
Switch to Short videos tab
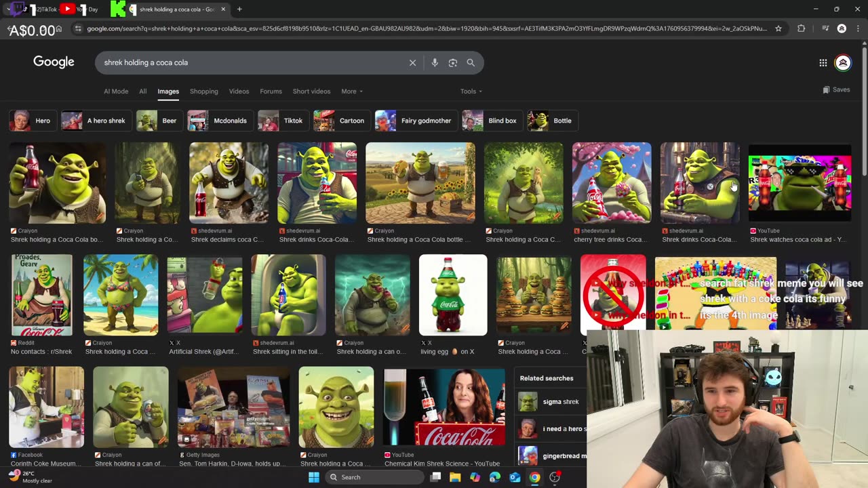point(311,91)
